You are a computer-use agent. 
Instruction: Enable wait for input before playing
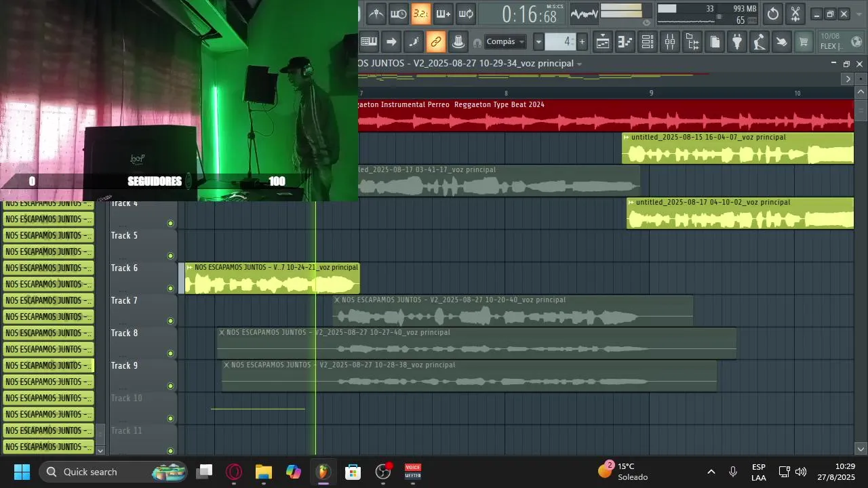399,14
